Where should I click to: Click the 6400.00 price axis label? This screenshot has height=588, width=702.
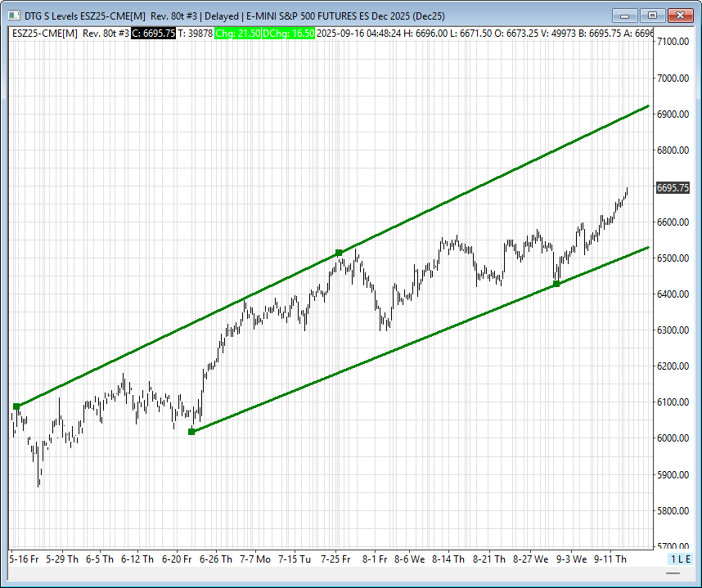pos(673,294)
